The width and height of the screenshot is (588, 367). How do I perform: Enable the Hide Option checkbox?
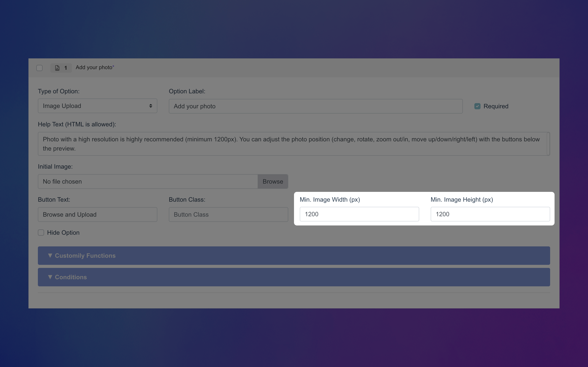pos(41,233)
